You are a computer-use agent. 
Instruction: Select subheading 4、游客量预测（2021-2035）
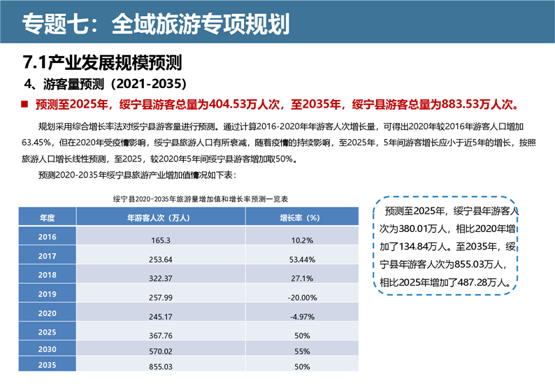tap(106, 84)
